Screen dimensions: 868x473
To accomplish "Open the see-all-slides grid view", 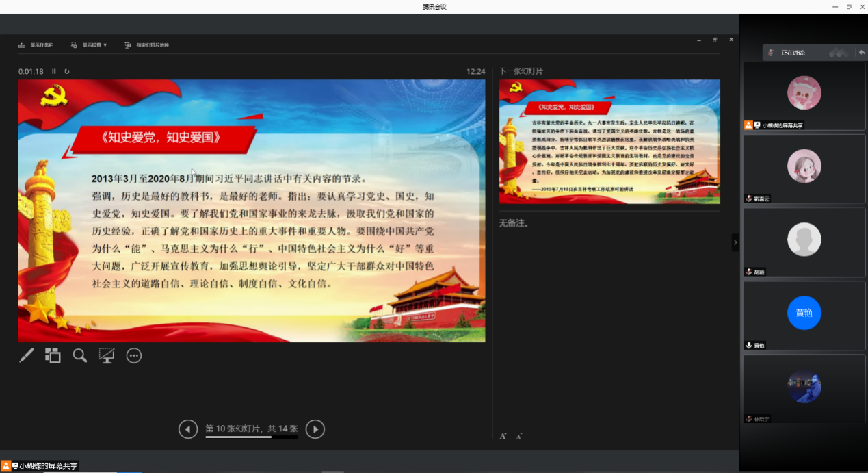I will coord(53,355).
